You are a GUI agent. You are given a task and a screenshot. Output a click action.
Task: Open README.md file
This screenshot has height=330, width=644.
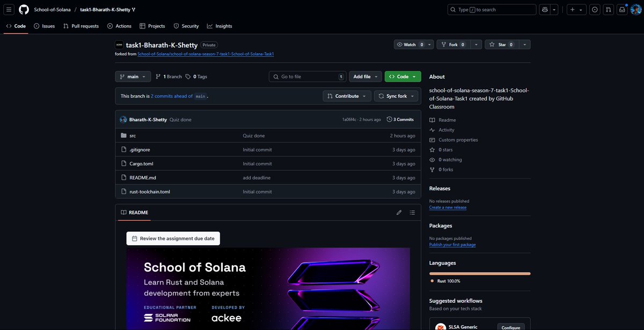tap(143, 178)
